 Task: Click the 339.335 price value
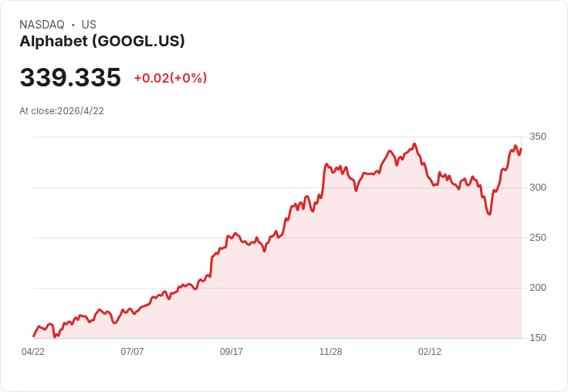(x=70, y=77)
